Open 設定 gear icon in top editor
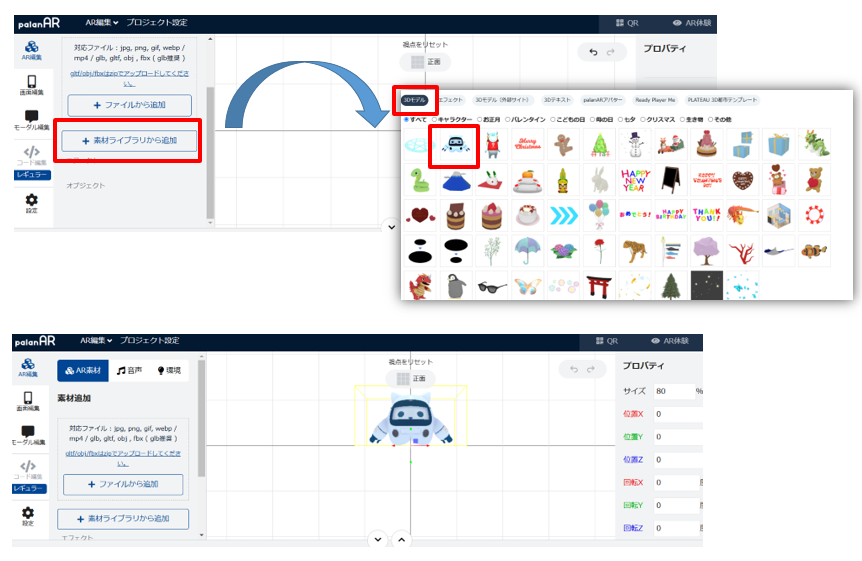 pyautogui.click(x=31, y=203)
